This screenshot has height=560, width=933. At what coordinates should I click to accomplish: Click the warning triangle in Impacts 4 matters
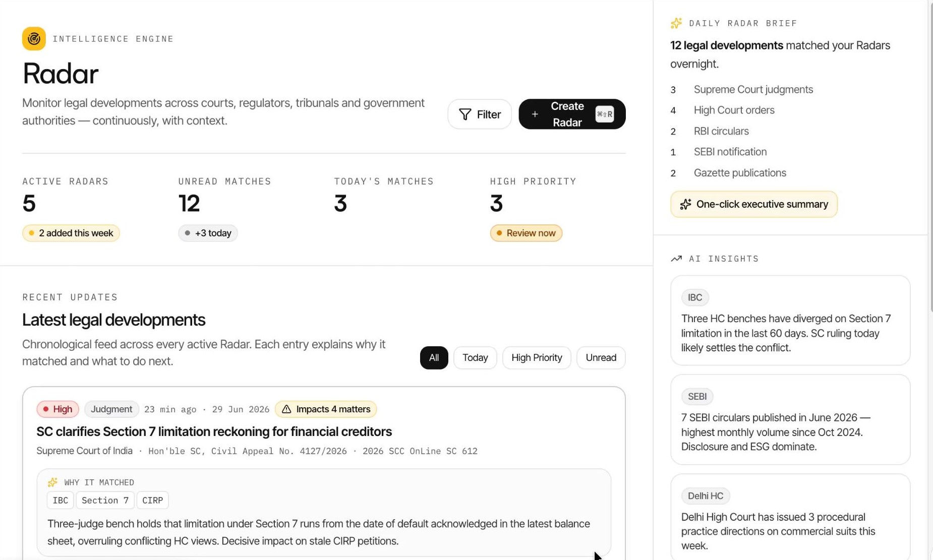tap(286, 409)
